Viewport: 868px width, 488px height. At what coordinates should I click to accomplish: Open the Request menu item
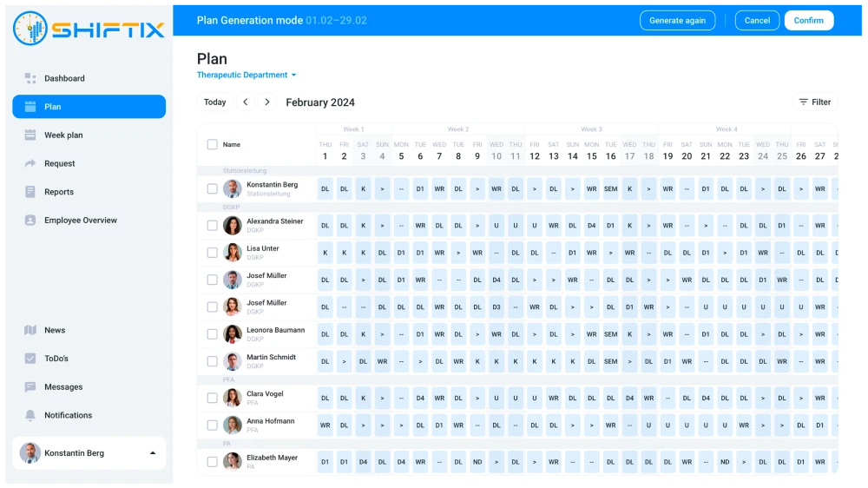click(x=89, y=163)
